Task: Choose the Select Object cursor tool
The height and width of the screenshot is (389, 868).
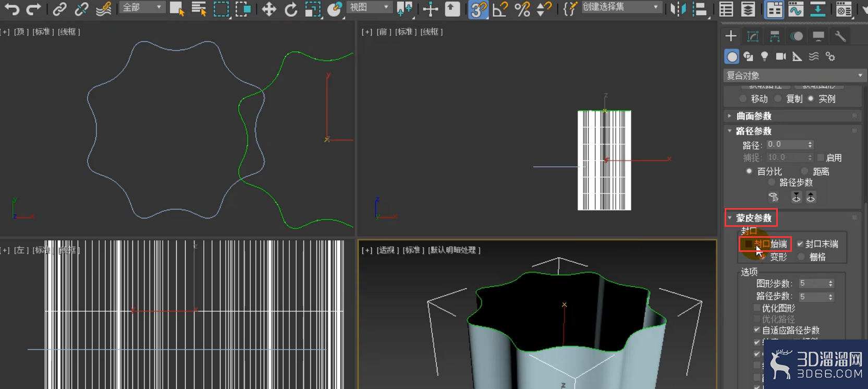Action: point(177,9)
